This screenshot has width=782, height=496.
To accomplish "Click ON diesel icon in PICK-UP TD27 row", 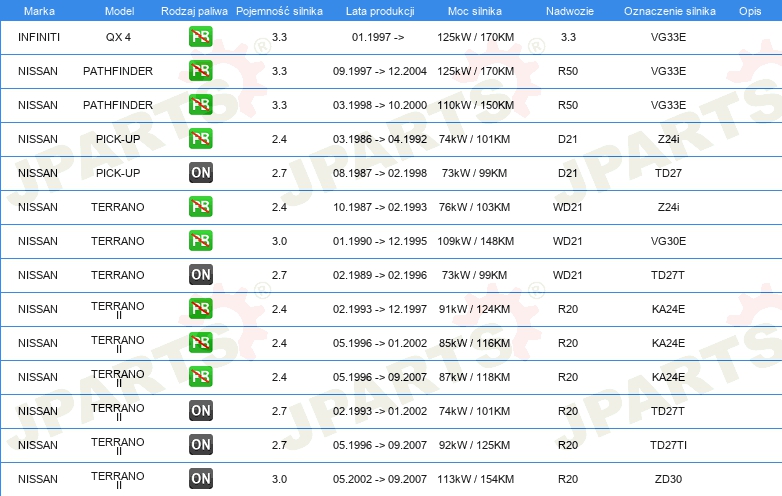I will click(x=200, y=172).
